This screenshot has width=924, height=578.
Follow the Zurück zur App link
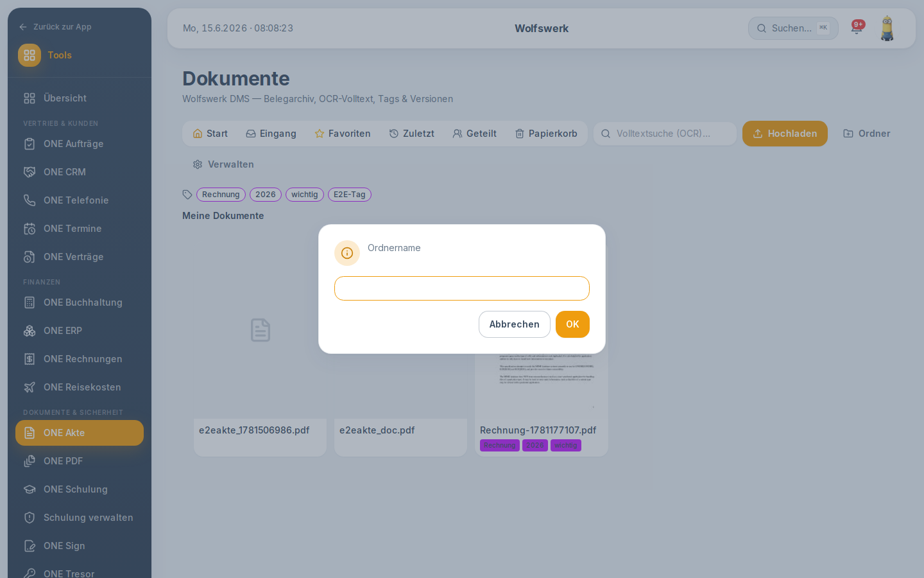pos(55,27)
